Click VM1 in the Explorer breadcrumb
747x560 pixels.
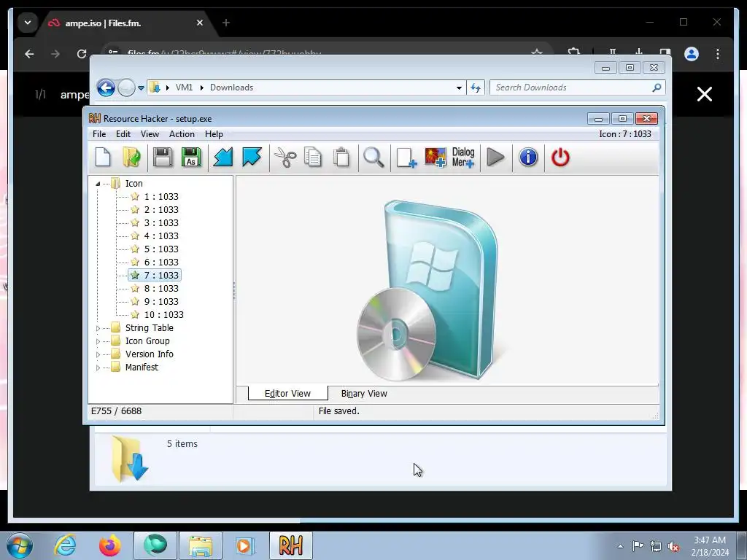point(184,87)
